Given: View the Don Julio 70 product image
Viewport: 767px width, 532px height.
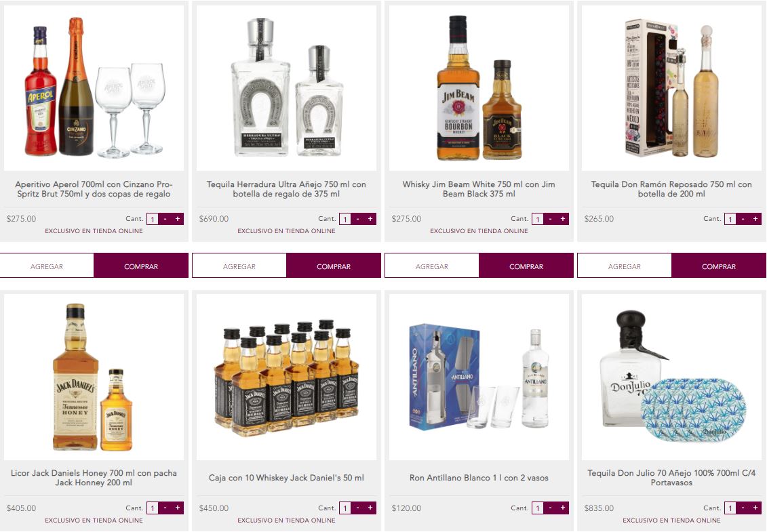Looking at the screenshot, I should pyautogui.click(x=671, y=377).
